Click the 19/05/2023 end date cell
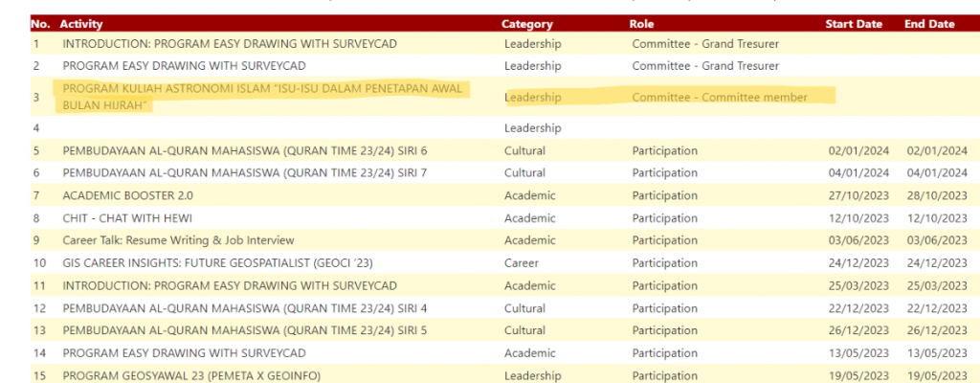 tap(937, 375)
